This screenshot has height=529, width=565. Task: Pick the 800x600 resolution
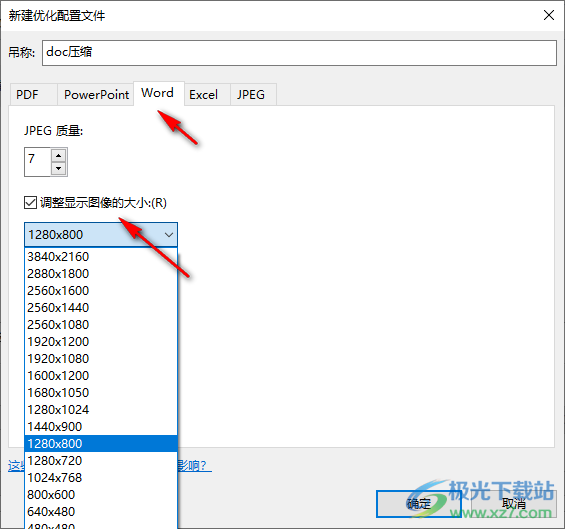coord(101,494)
